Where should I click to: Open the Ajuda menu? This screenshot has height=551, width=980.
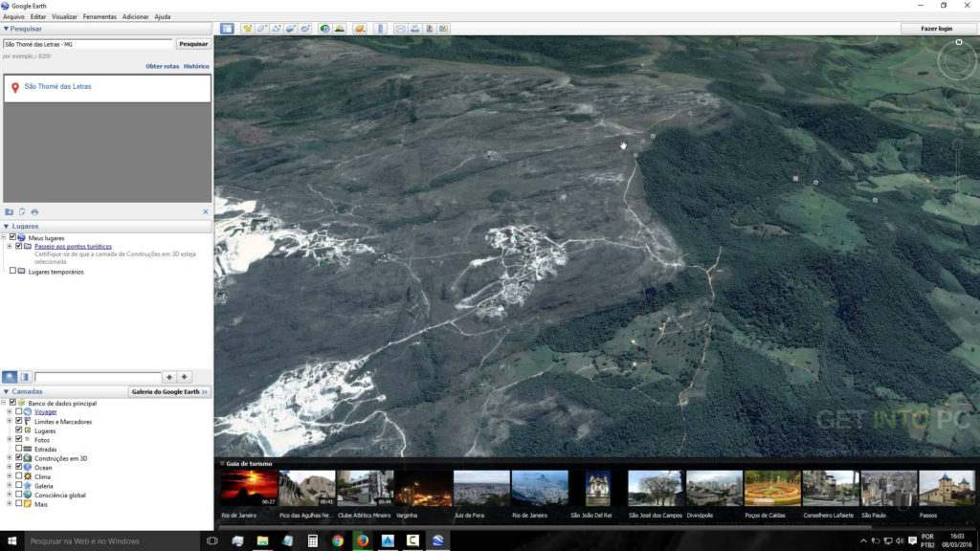click(163, 17)
